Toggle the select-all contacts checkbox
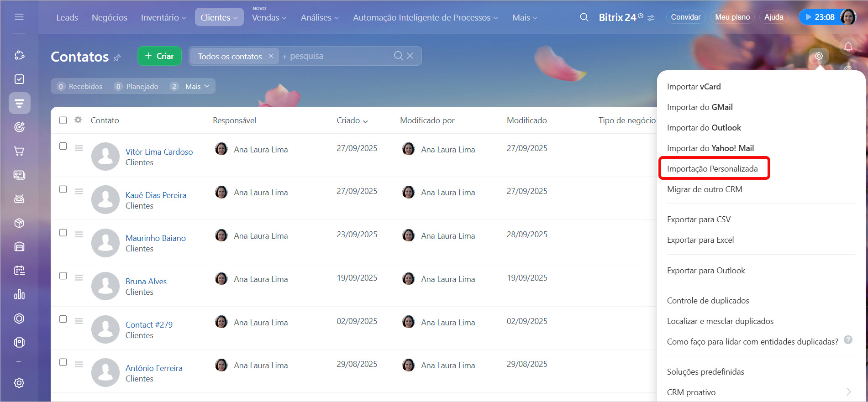Viewport: 868px width, 402px height. coord(63,120)
